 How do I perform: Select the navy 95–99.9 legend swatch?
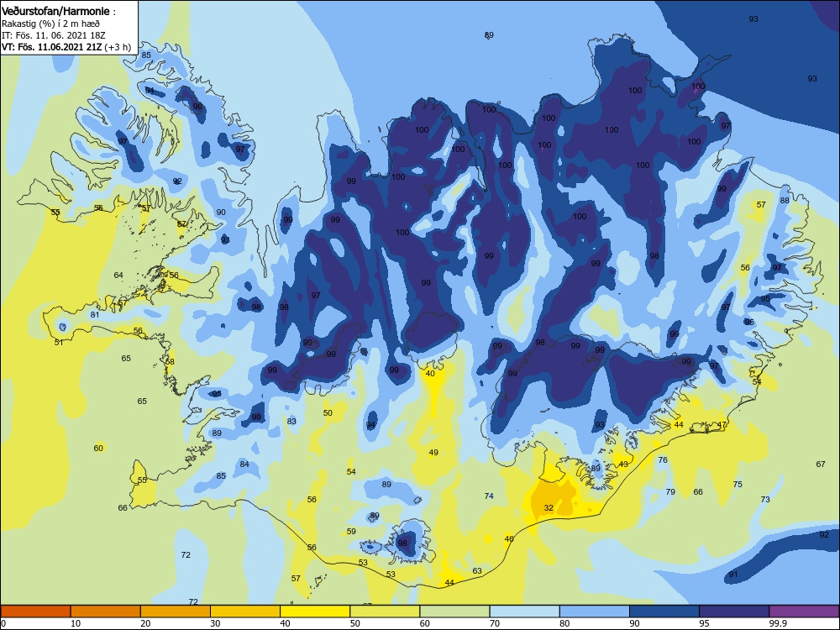pyautogui.click(x=734, y=612)
